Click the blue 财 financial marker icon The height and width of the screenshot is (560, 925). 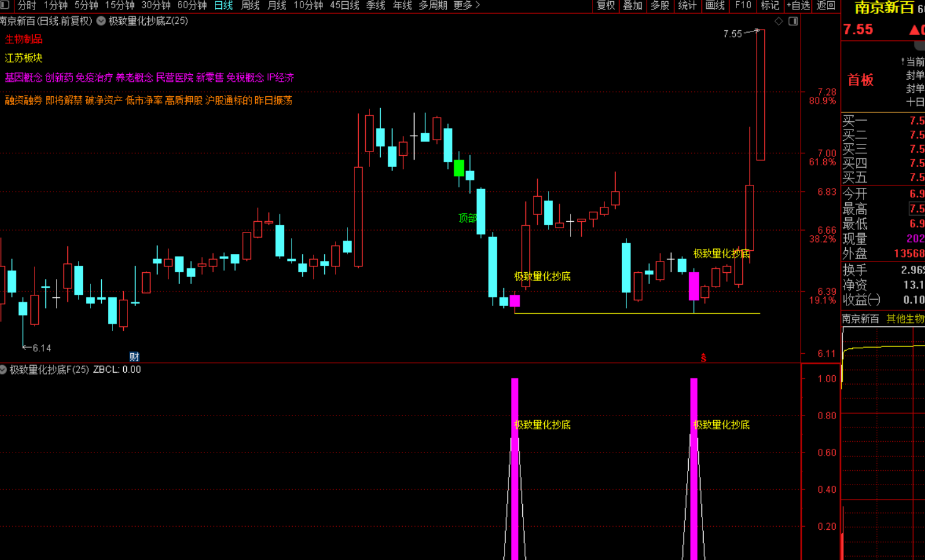pos(134,356)
